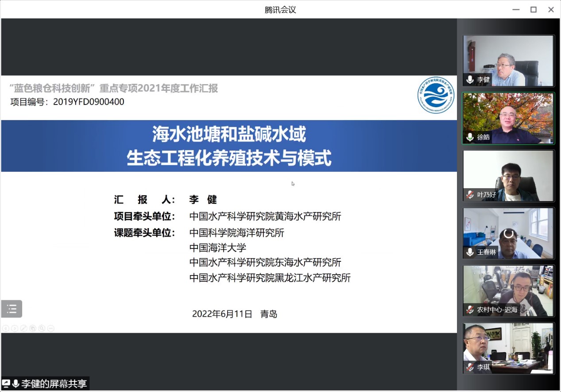Open slide show more options ellipsis
Image resolution: width=561 pixels, height=392 pixels.
(50, 328)
